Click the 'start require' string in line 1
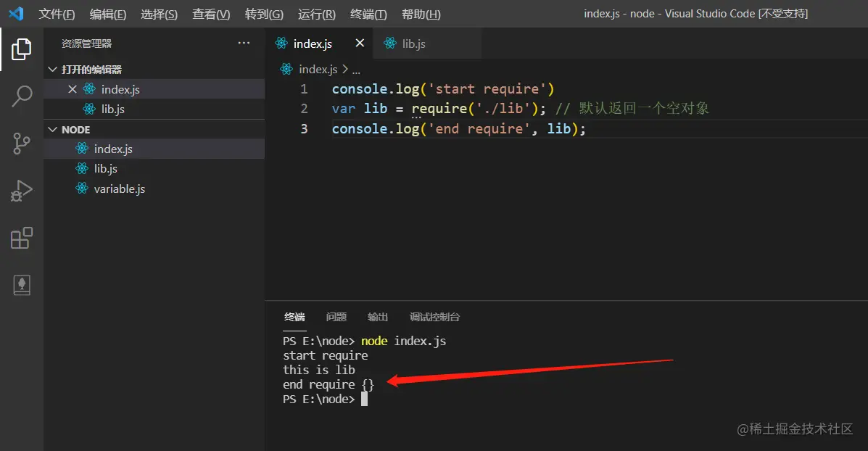868x451 pixels. [487, 89]
